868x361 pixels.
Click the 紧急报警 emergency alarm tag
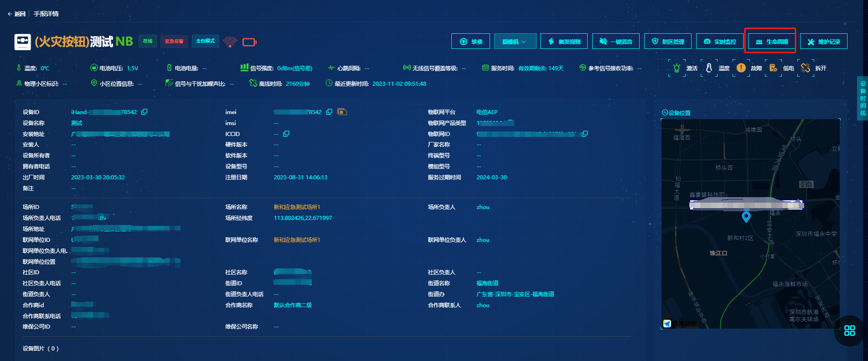pyautogui.click(x=174, y=41)
